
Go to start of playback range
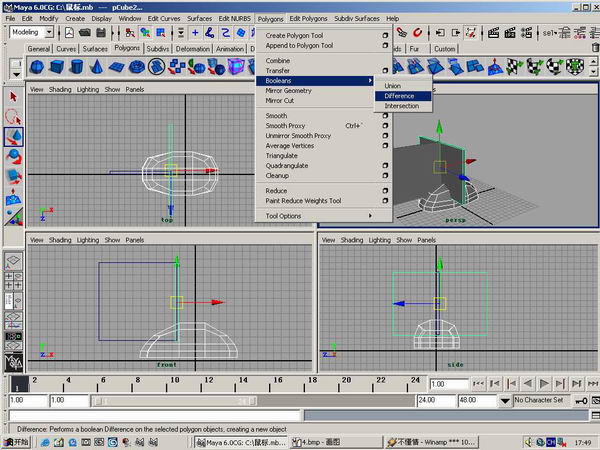(478, 383)
